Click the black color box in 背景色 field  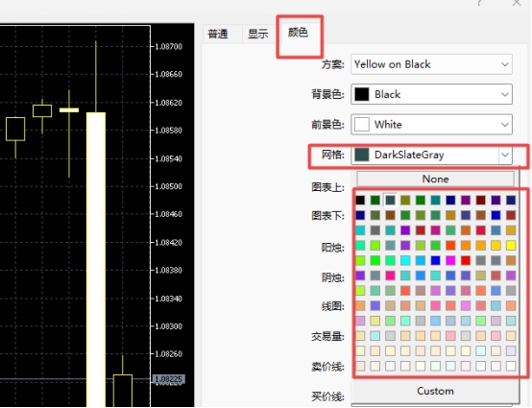[x=362, y=94]
